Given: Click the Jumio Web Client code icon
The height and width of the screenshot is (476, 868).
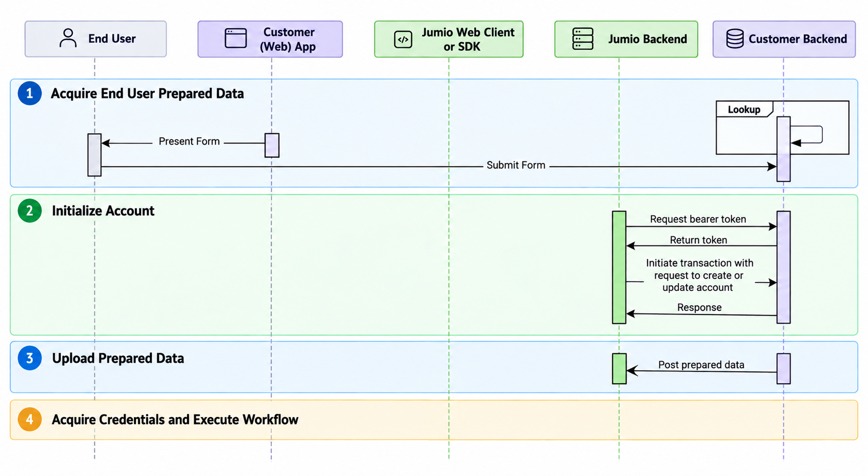Looking at the screenshot, I should 403,39.
